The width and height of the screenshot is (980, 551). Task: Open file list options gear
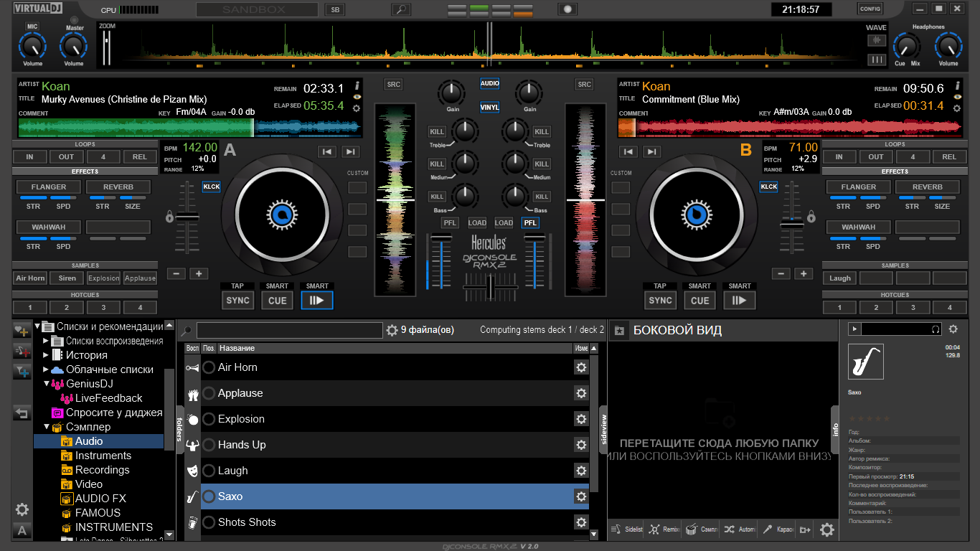point(392,331)
